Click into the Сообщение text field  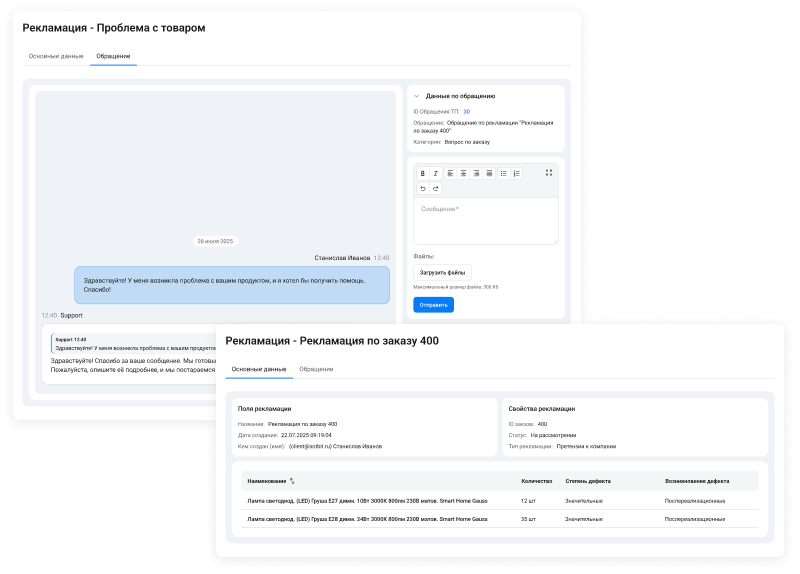tap(486, 219)
